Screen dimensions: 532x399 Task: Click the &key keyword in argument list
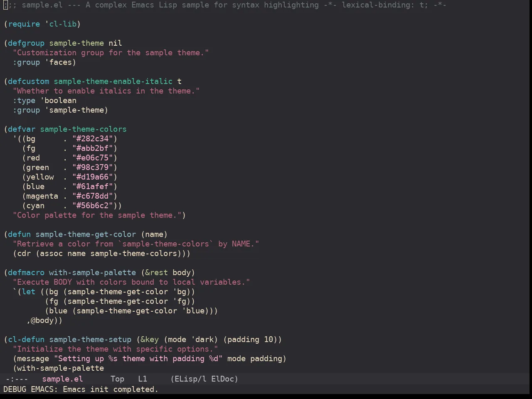tap(150, 340)
